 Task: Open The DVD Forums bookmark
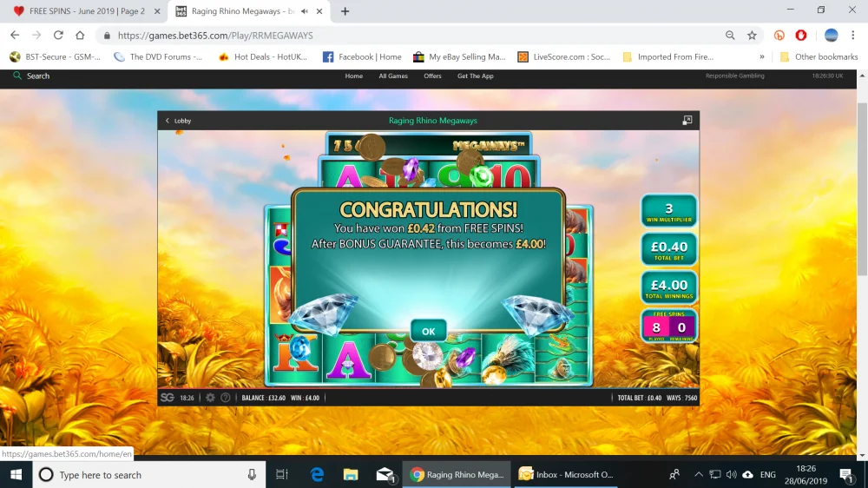tap(158, 56)
